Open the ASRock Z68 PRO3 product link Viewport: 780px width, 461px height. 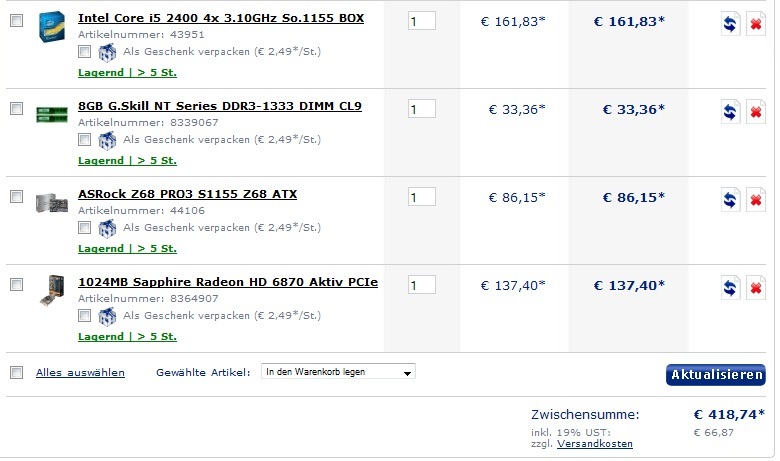click(x=187, y=194)
